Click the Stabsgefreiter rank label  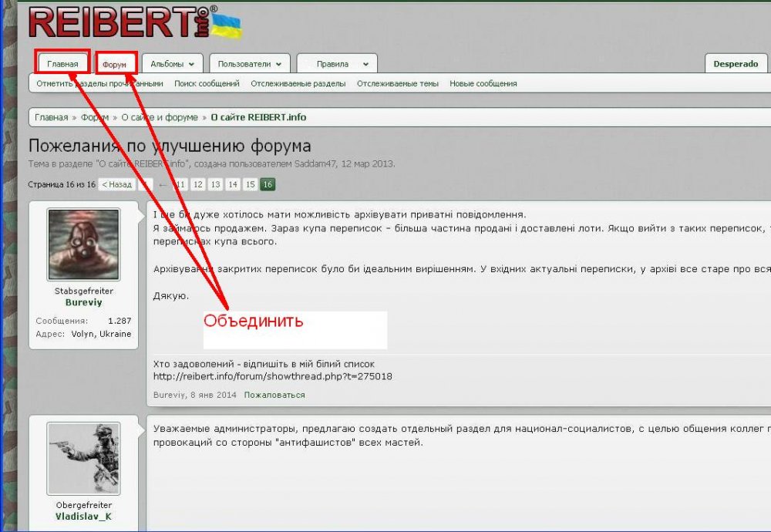pos(83,291)
